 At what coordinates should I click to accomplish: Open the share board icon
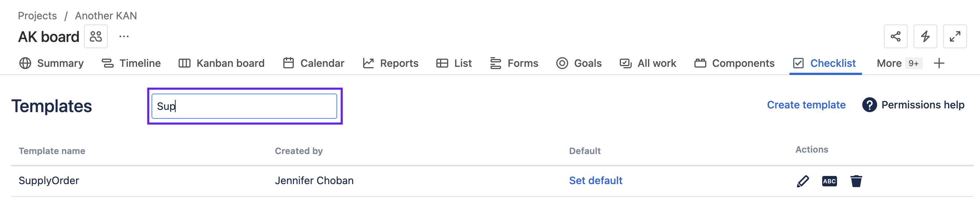pos(896,36)
